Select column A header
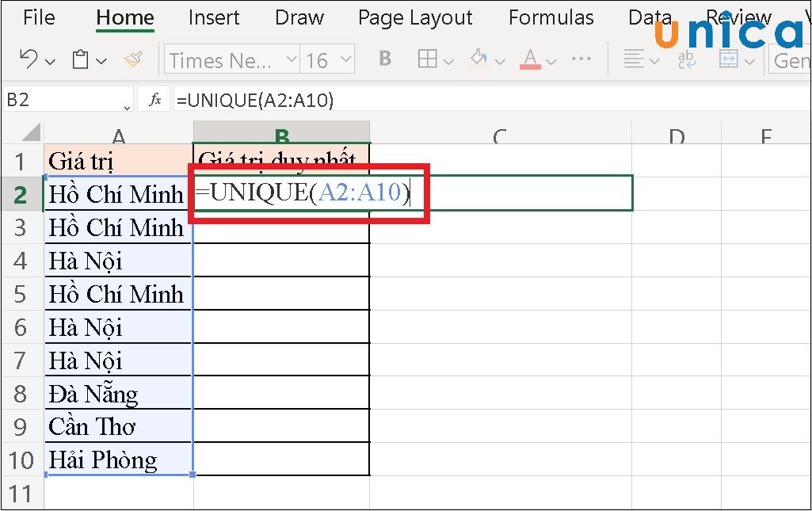Screen dimensions: 812x511 point(119,134)
